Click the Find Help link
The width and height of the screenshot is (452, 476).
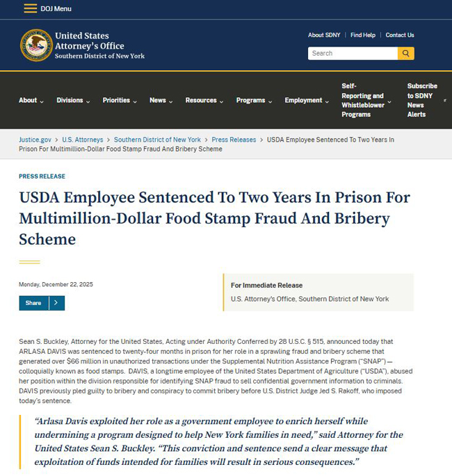(x=363, y=35)
